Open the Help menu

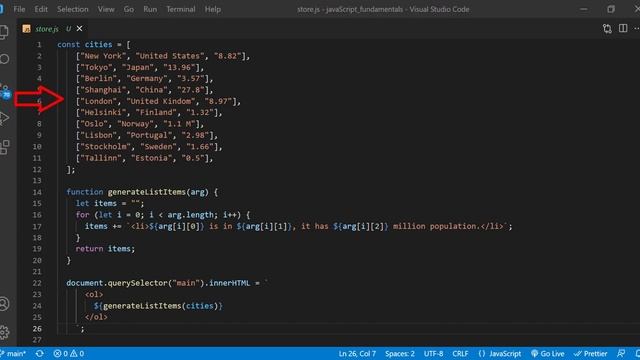[x=213, y=9]
